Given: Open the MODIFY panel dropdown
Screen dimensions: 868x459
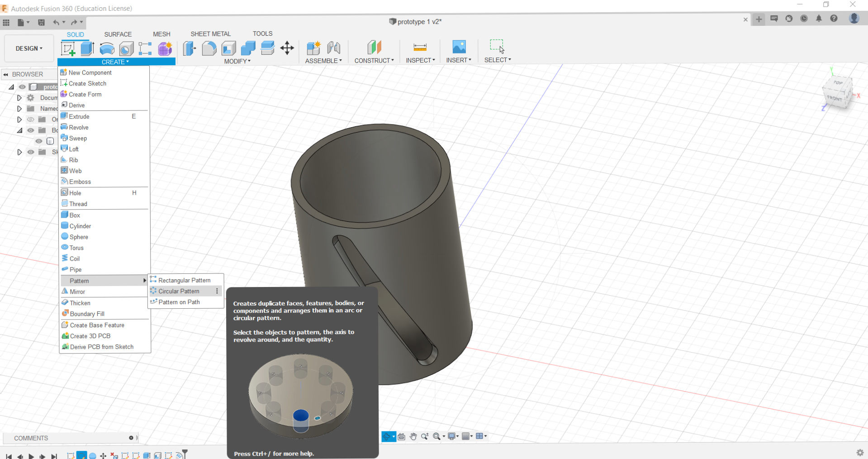Looking at the screenshot, I should point(237,61).
